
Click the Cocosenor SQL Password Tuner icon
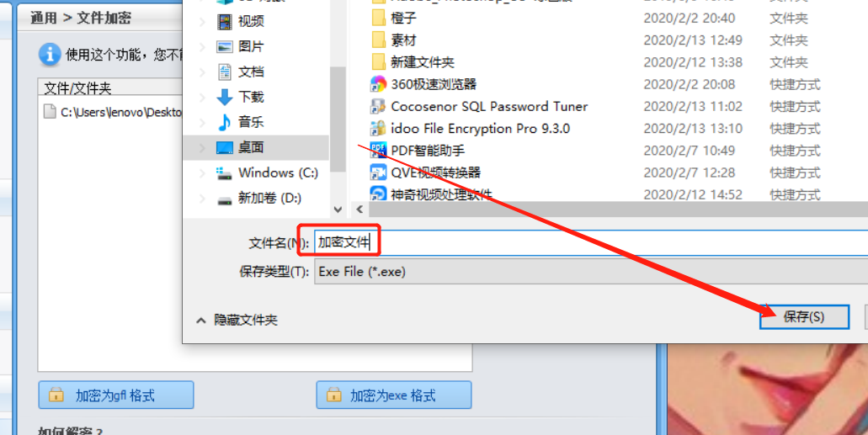click(378, 106)
